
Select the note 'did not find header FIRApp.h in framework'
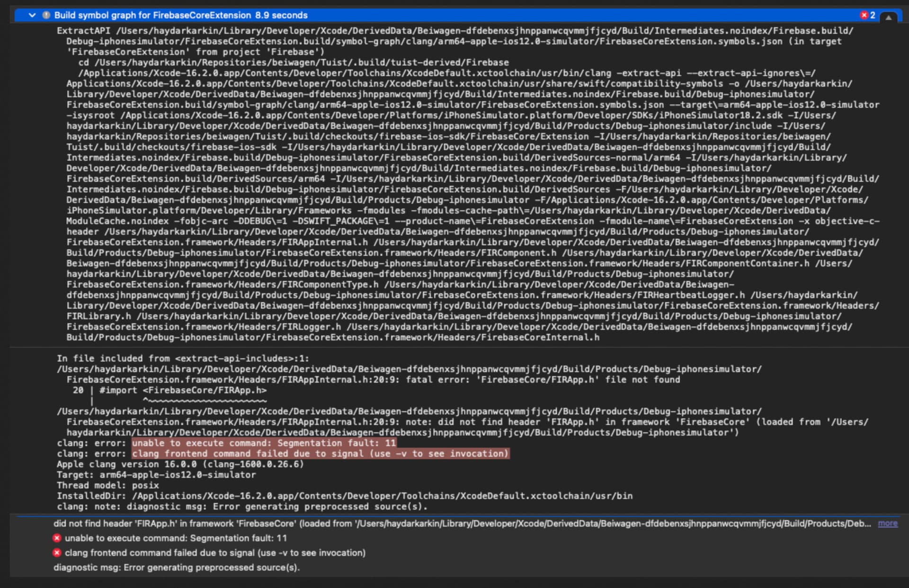462,523
